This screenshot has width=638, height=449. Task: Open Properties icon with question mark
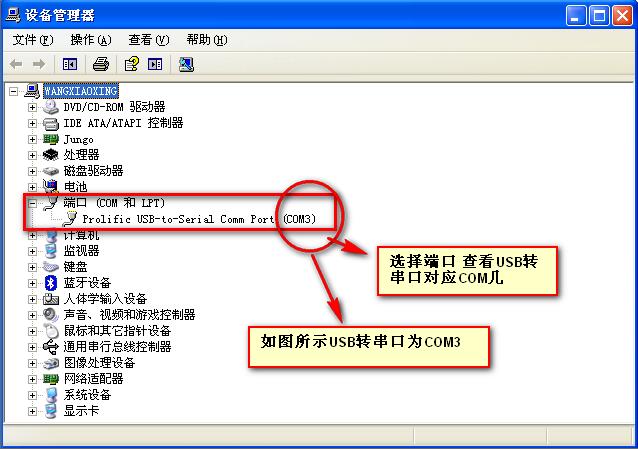[131, 64]
